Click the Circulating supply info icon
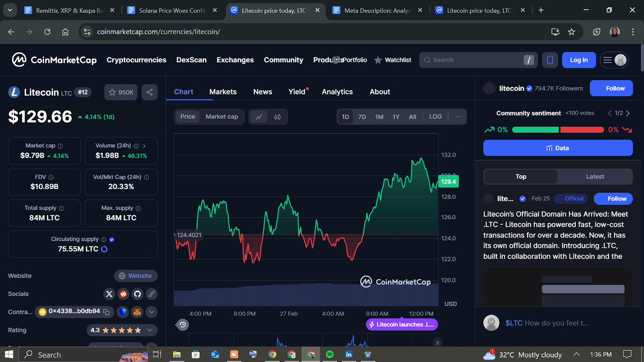The width and height of the screenshot is (644, 362). click(x=103, y=239)
